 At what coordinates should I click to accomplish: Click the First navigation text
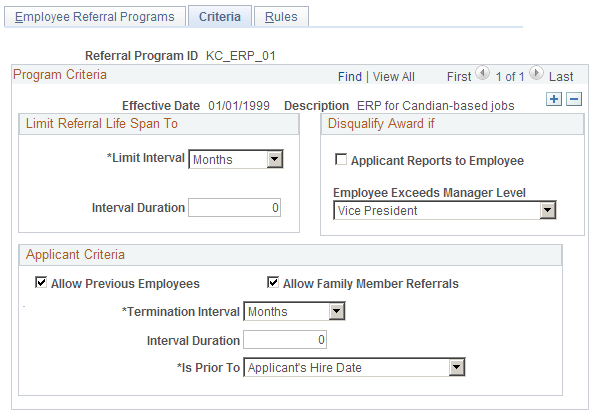459,77
